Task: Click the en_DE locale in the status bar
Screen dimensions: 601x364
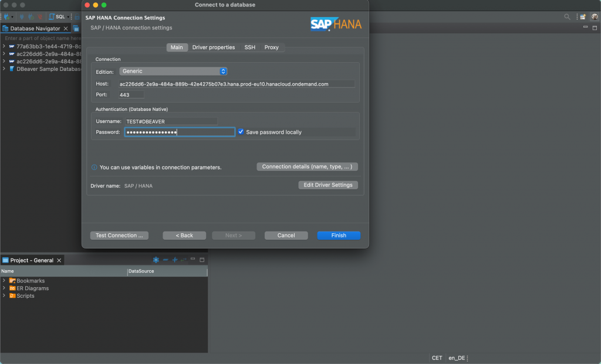Action: pyautogui.click(x=457, y=358)
